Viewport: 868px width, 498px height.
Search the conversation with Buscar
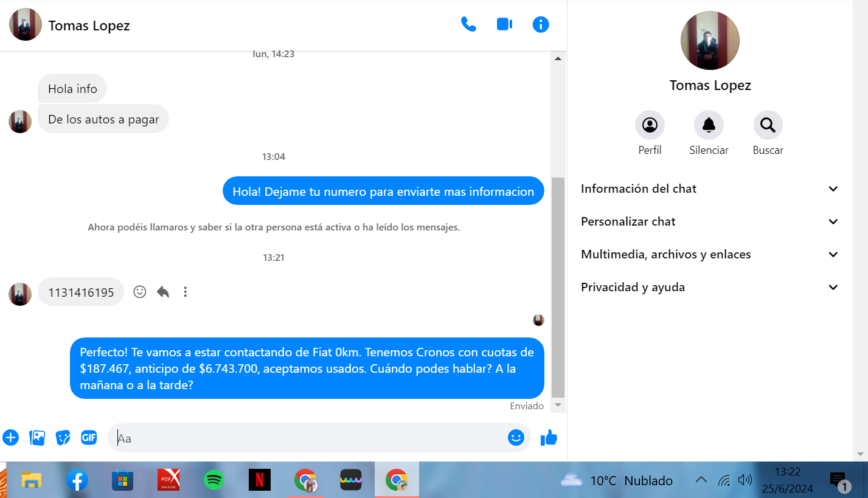coord(768,125)
